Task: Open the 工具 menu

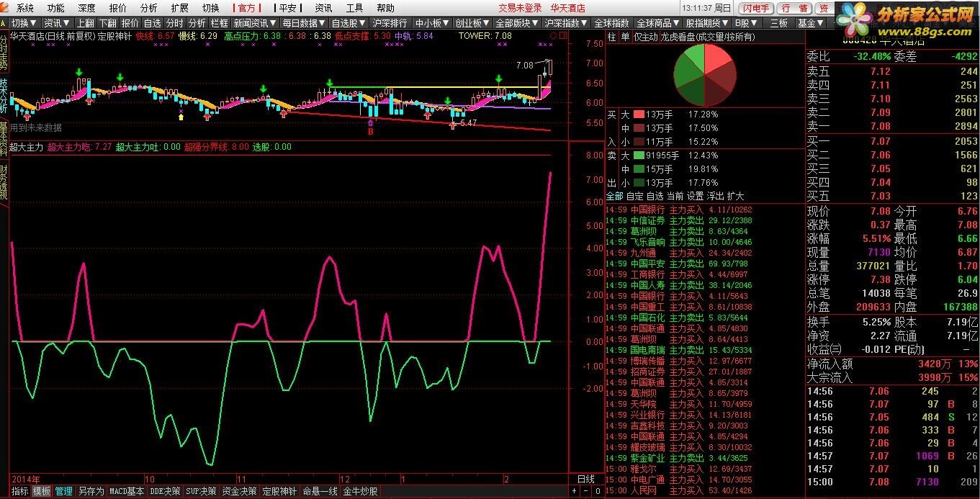Action: pyautogui.click(x=354, y=8)
